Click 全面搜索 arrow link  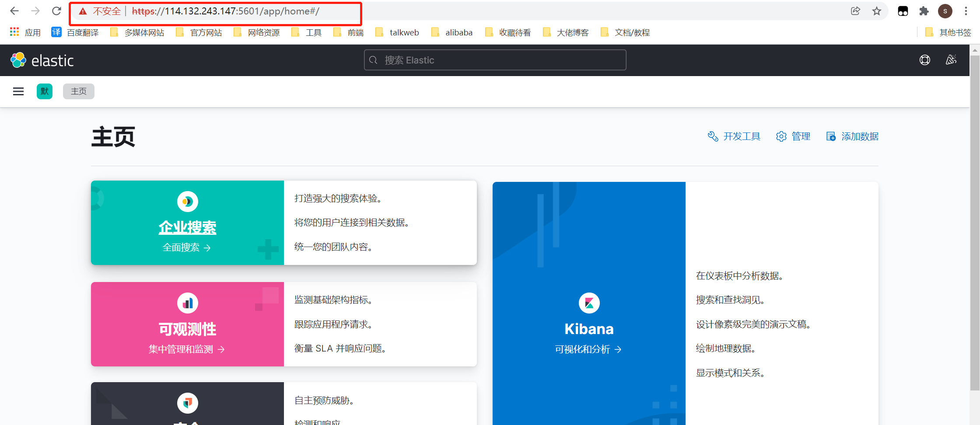187,247
